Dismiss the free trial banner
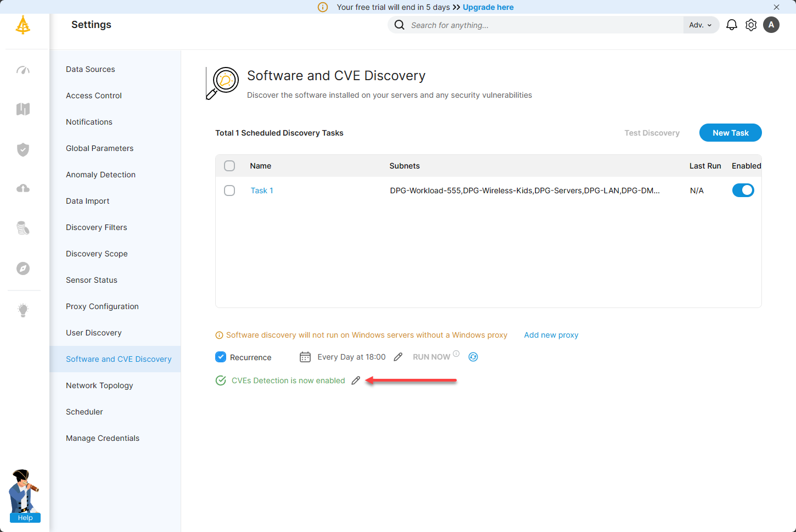The image size is (796, 532). click(776, 7)
